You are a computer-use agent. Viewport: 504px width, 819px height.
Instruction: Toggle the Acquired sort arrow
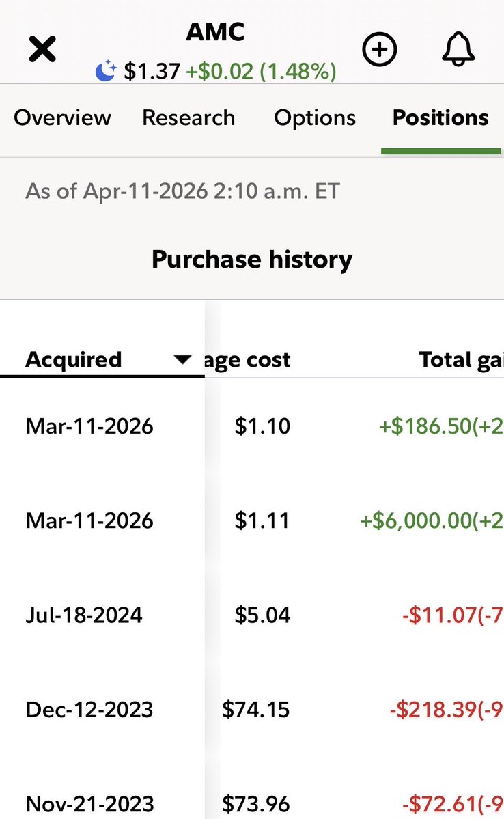(x=182, y=359)
